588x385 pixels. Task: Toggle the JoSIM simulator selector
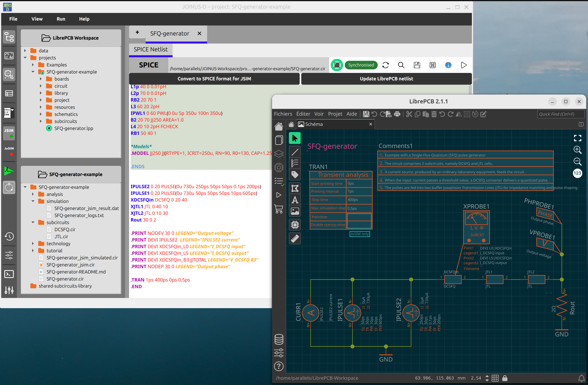[9, 151]
